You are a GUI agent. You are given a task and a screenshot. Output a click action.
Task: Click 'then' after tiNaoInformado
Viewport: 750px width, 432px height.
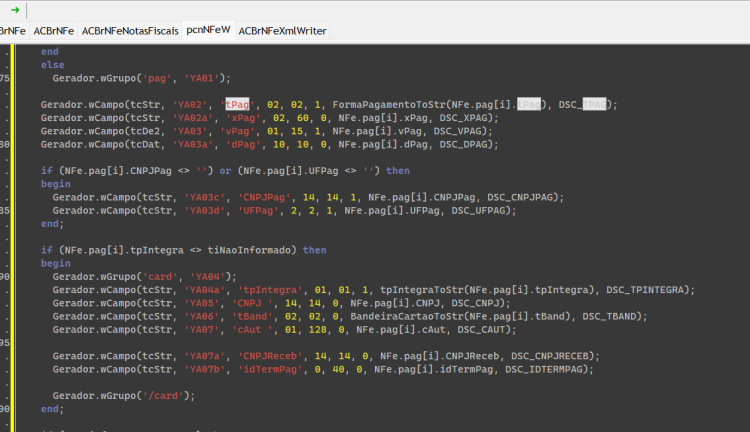coord(314,250)
